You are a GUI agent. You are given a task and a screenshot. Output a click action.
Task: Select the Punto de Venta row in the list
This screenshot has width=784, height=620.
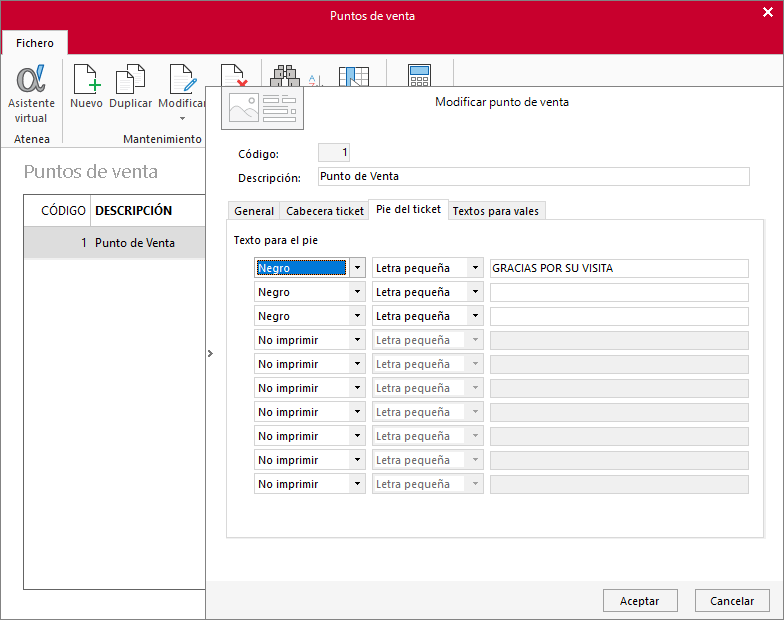pos(114,242)
